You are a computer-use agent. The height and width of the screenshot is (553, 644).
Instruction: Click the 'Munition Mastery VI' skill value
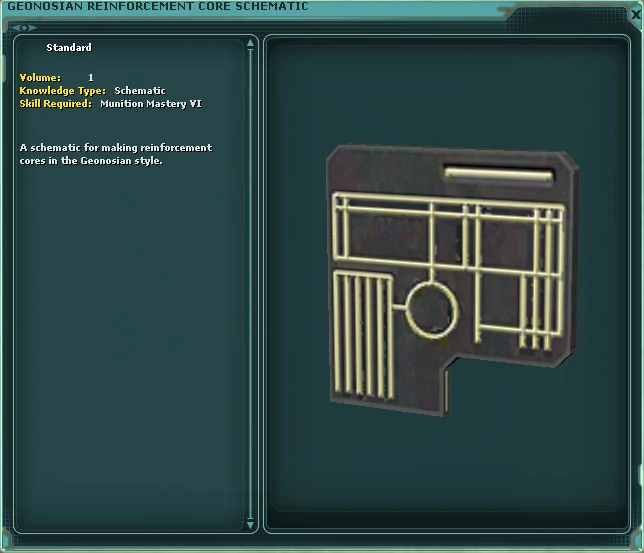click(151, 104)
